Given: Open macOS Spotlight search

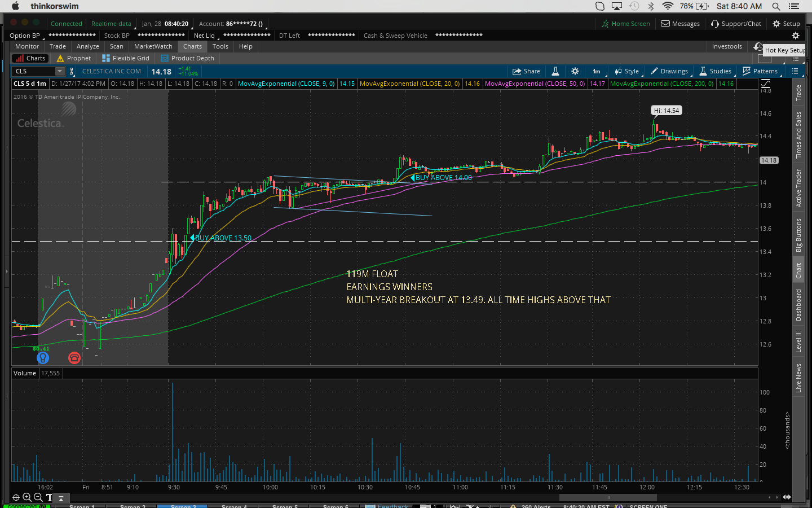Looking at the screenshot, I should [x=776, y=6].
